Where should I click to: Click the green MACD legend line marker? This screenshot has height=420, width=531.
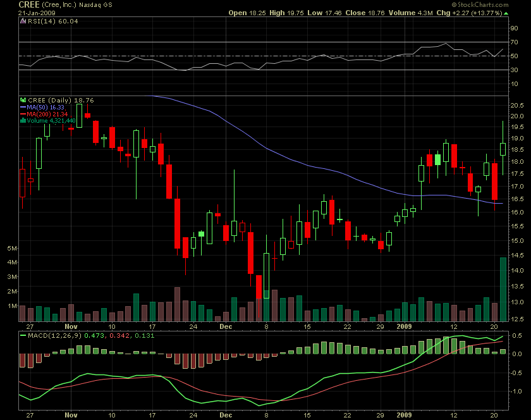click(x=23, y=336)
